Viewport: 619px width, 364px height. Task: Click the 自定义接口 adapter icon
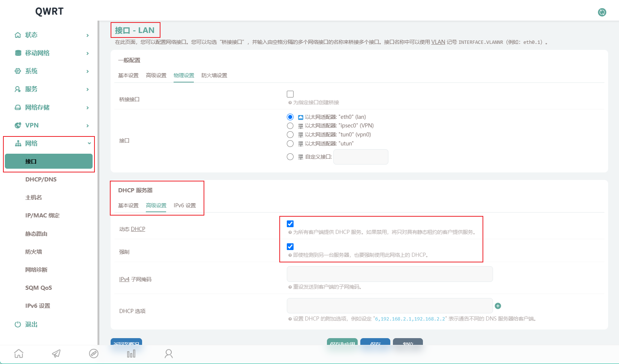(301, 157)
